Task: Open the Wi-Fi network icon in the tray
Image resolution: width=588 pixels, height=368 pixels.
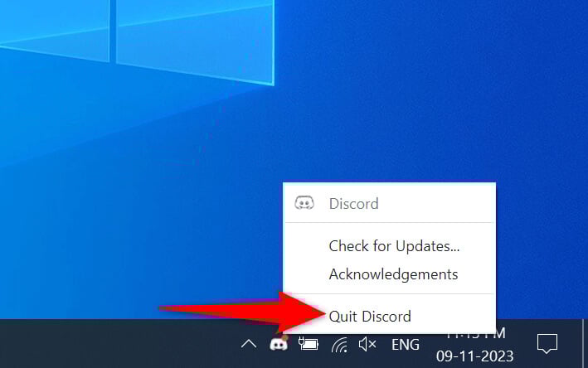Action: click(x=338, y=344)
